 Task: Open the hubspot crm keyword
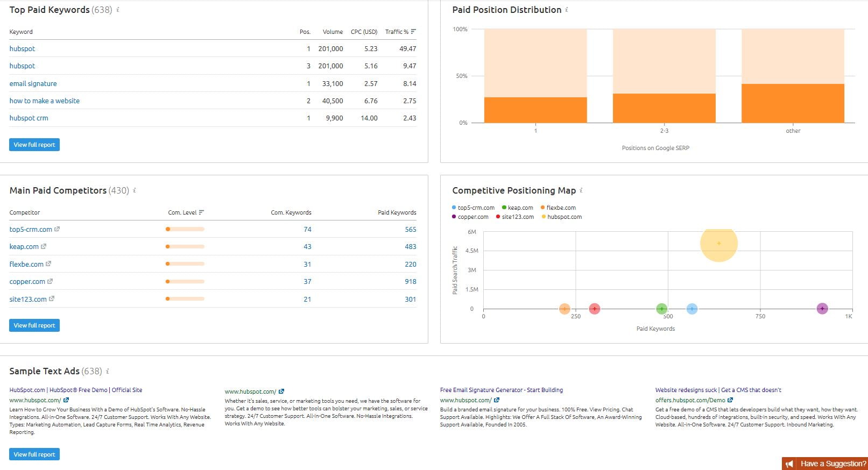click(x=29, y=118)
